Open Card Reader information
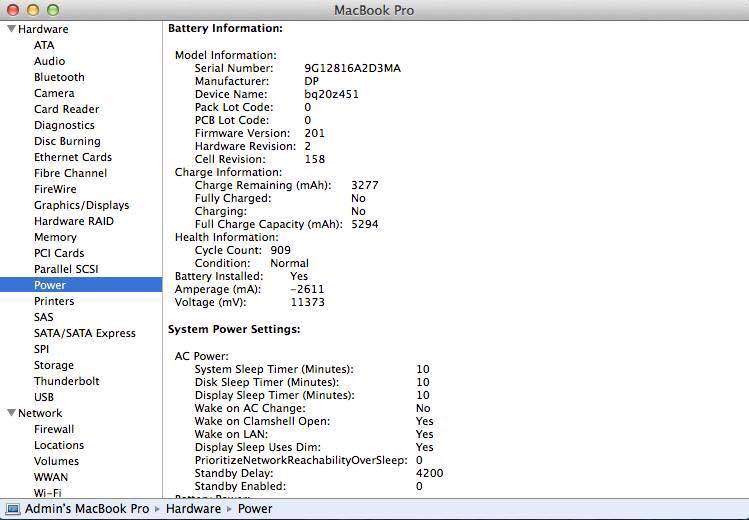Screen dimensions: 749x520 (x=66, y=109)
